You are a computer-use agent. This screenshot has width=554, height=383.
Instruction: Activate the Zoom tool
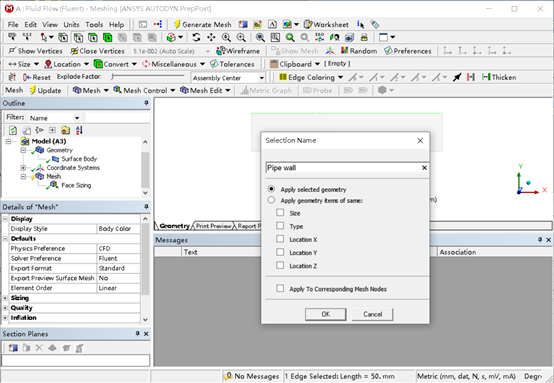[226, 37]
